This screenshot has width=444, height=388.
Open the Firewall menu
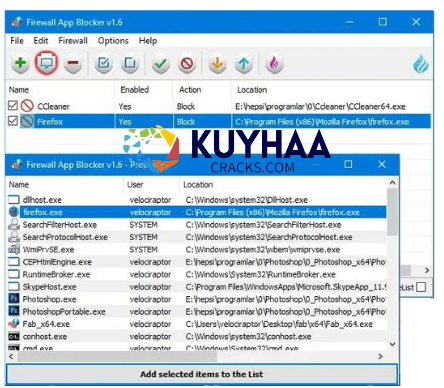pyautogui.click(x=73, y=41)
